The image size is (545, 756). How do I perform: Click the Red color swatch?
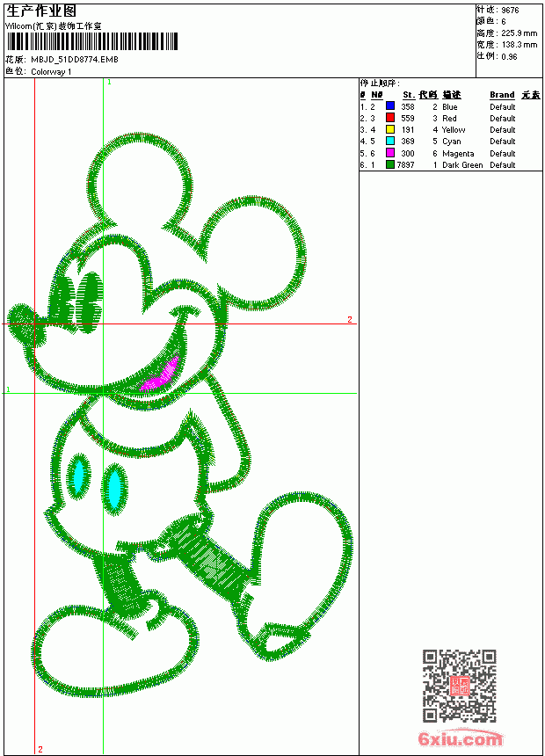390,118
